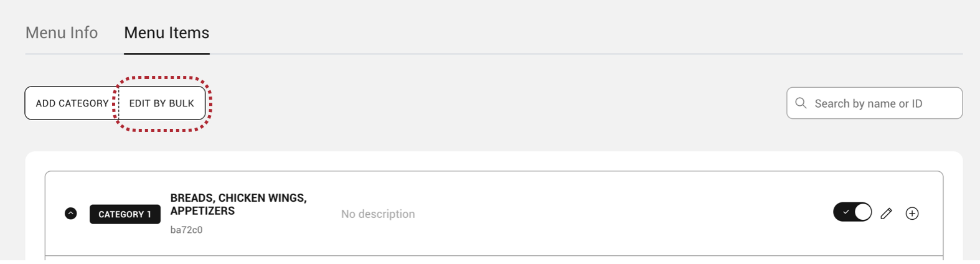The height and width of the screenshot is (264, 980).
Task: Switch to the Menu Items tab
Action: coord(166,32)
